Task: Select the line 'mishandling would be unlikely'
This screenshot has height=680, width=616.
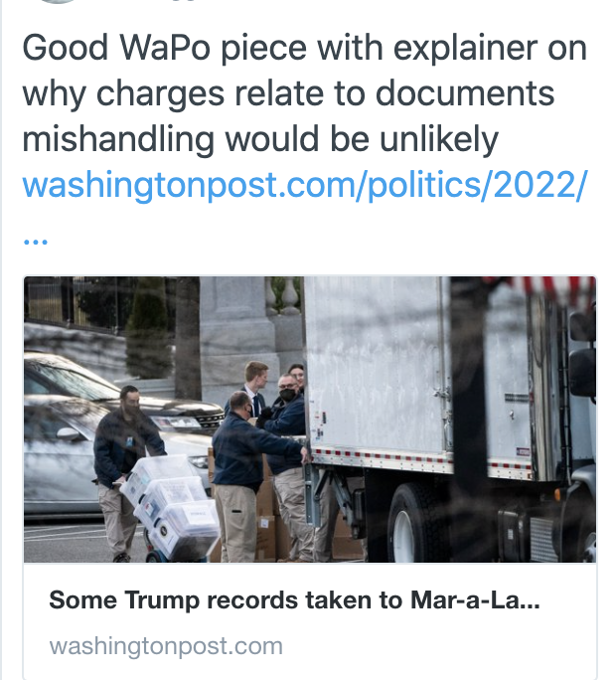Action: (260, 139)
